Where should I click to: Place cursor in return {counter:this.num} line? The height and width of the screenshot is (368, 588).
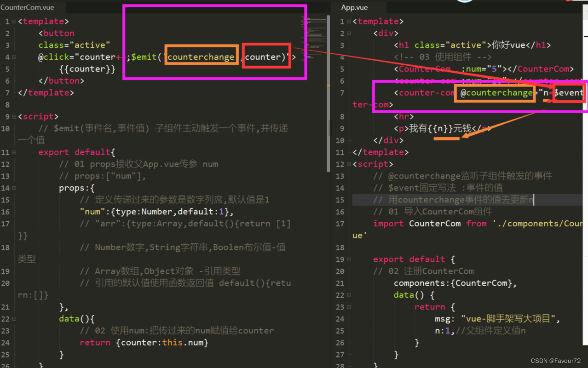144,343
